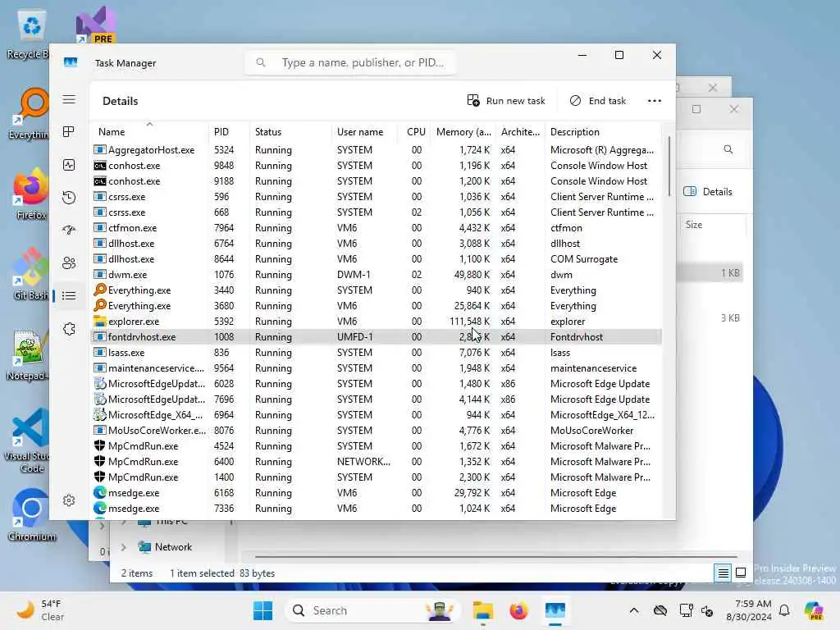Open the notification bell in taskbar

coord(784,610)
